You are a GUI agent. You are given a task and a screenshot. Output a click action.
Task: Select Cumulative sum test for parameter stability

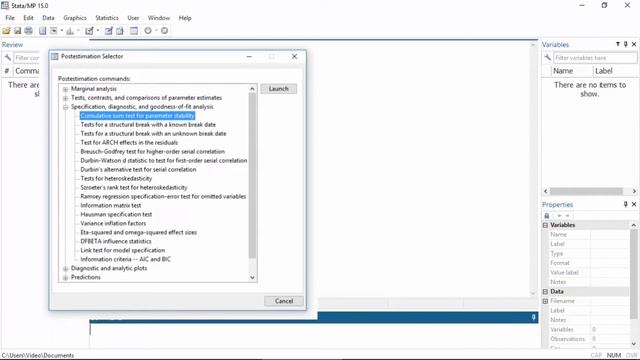[x=137, y=116]
